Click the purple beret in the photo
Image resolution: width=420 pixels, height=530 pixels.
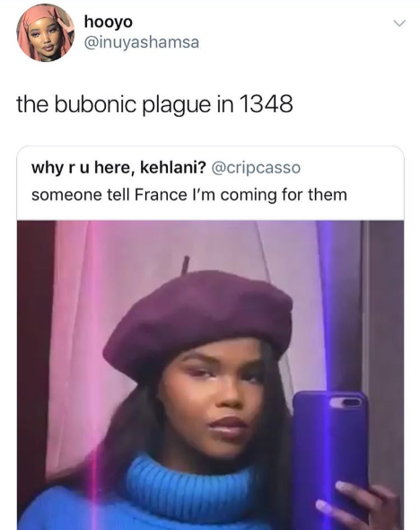pyautogui.click(x=197, y=321)
